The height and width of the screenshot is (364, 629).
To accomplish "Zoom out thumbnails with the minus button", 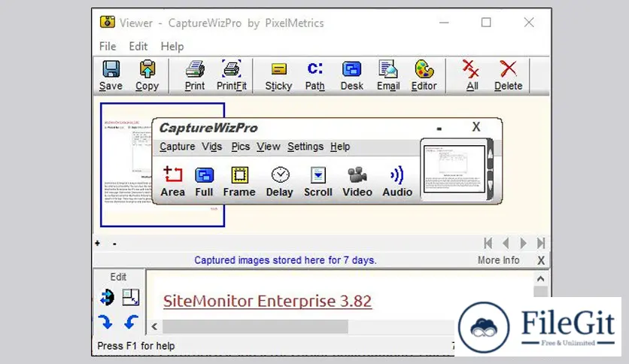I will click(114, 244).
